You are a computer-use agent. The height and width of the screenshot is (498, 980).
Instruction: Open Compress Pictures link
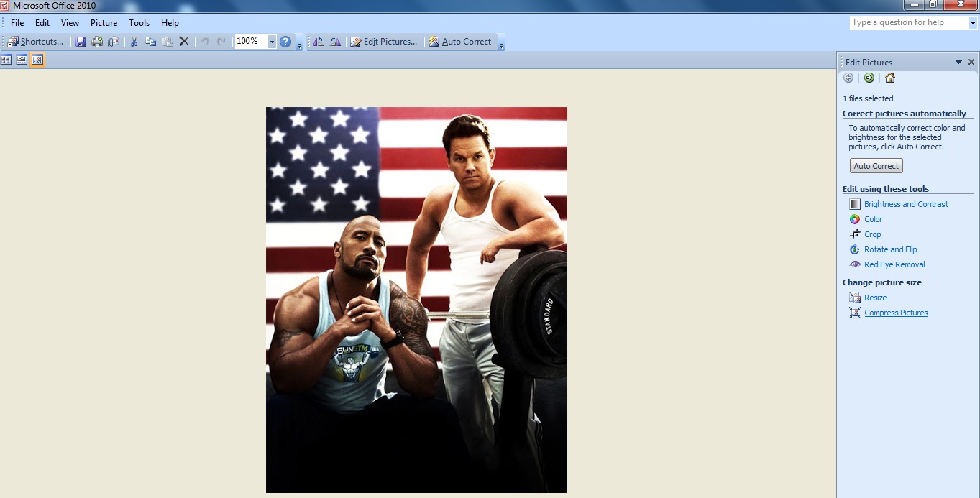896,313
